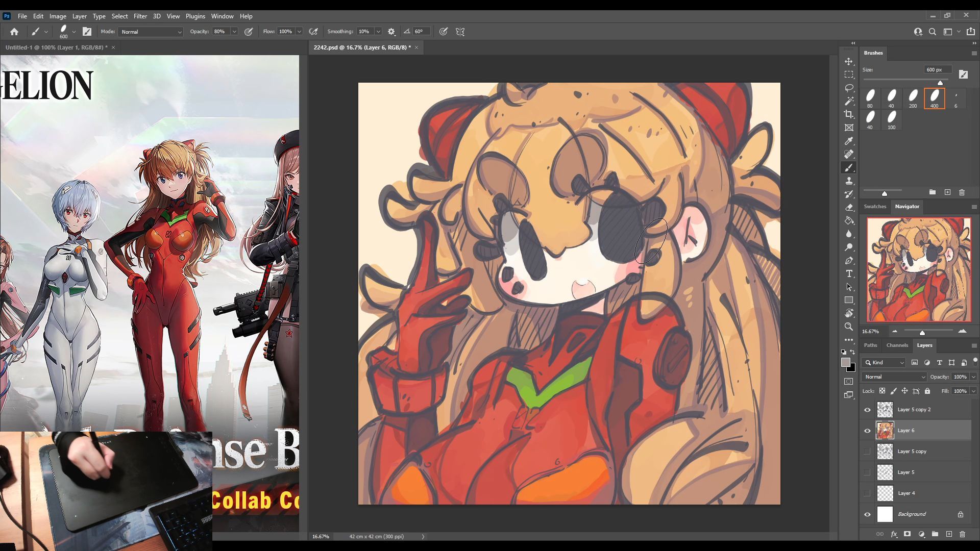Open brush preset picker arrow
The image size is (980, 551).
74,32
